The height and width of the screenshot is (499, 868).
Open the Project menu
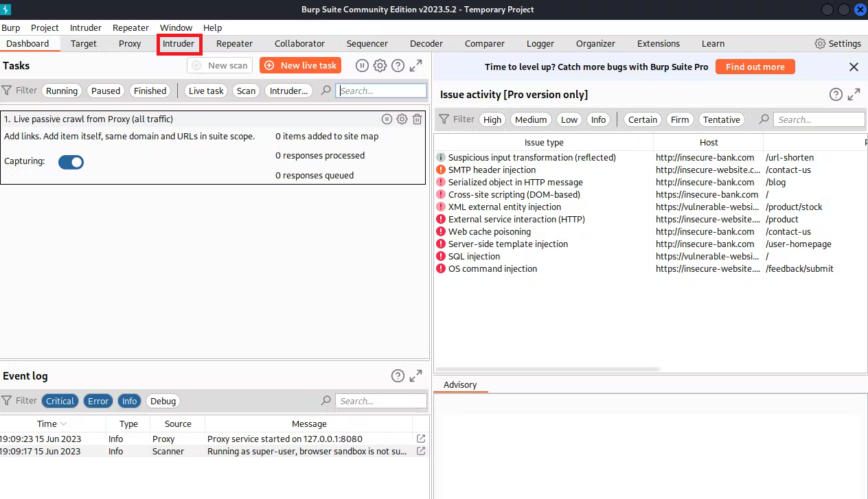[x=45, y=27]
